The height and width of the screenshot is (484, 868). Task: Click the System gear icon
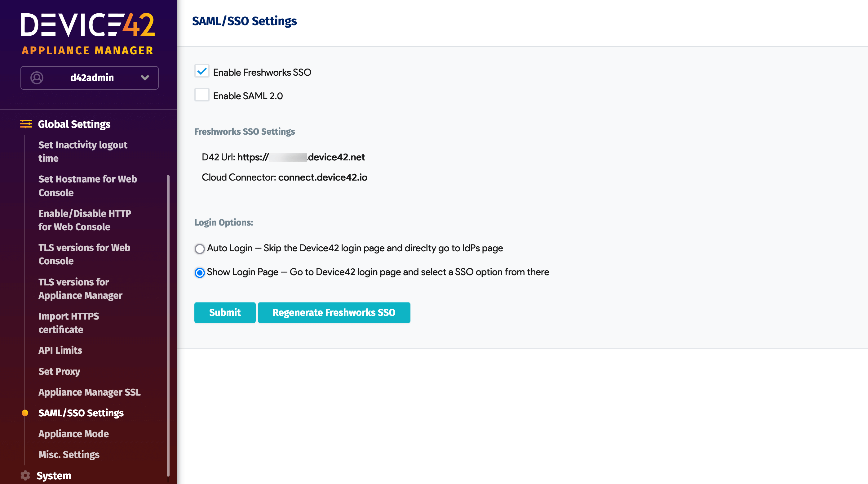[x=25, y=475]
